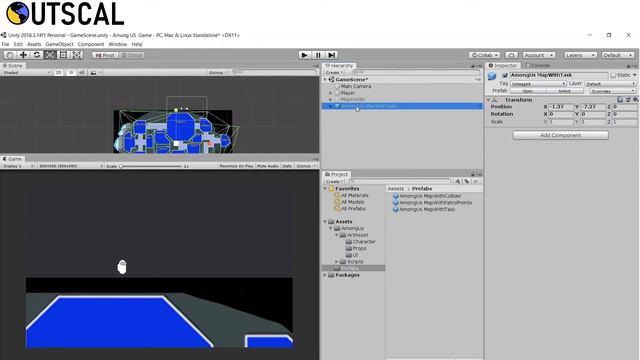Switch to the Console tab
The image size is (640, 360).
tap(538, 65)
